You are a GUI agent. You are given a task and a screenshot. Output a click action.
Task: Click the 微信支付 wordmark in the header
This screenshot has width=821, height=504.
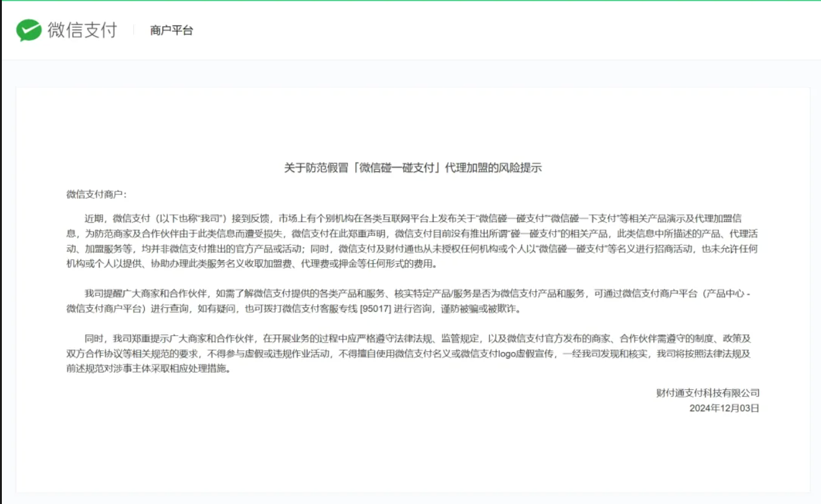pyautogui.click(x=82, y=30)
